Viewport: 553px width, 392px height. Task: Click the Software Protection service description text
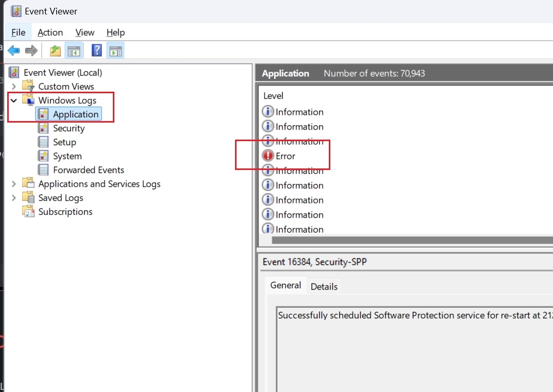pos(415,315)
